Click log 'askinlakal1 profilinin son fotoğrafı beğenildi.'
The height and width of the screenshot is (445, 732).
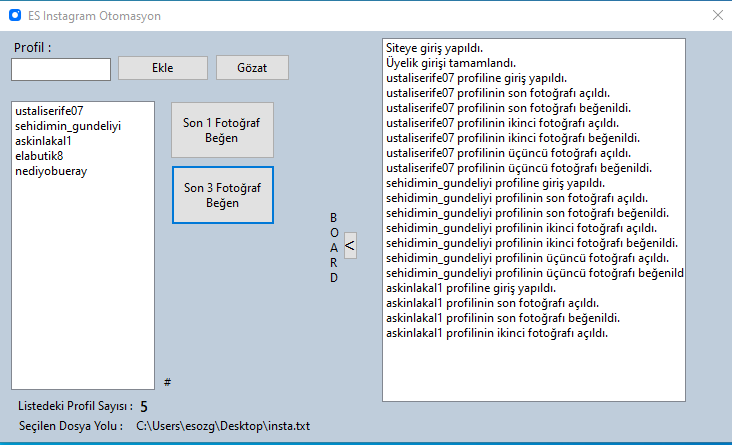(x=503, y=318)
